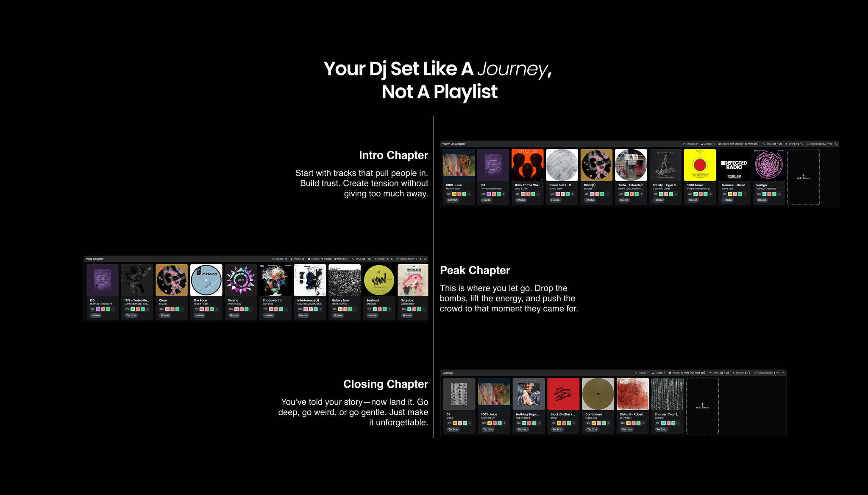Click Add Track in Closing chapter
This screenshot has width=868, height=495.
pyautogui.click(x=702, y=406)
